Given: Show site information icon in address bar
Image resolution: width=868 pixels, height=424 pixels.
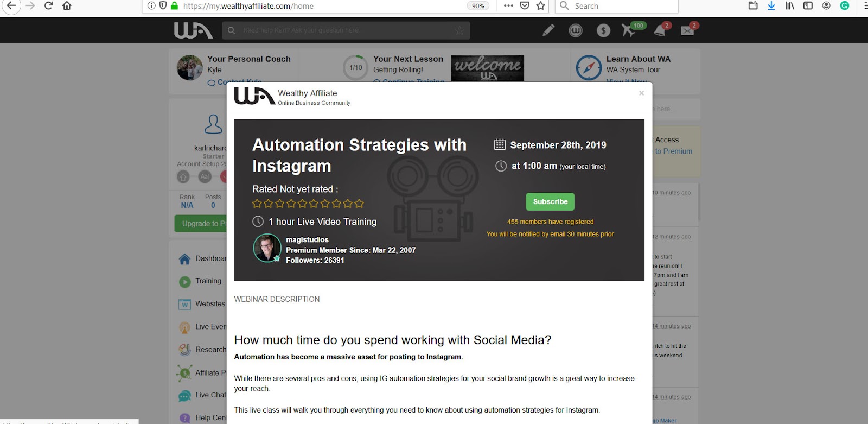Looking at the screenshot, I should (x=151, y=6).
